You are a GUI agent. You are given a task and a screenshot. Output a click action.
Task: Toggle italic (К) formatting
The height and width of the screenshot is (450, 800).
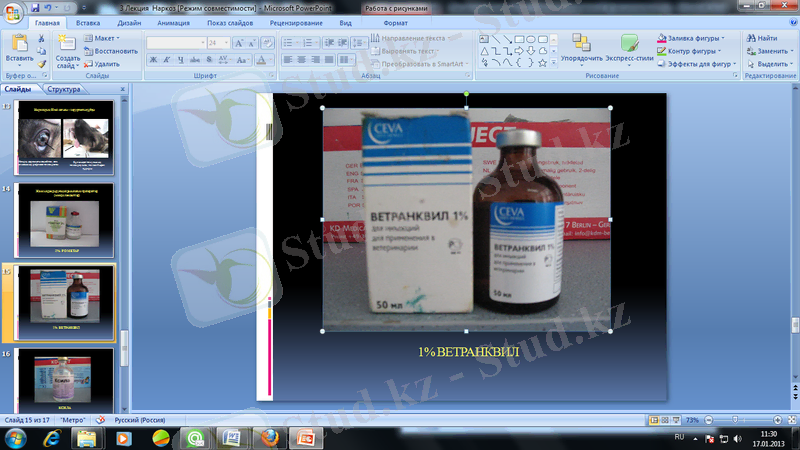(x=167, y=60)
